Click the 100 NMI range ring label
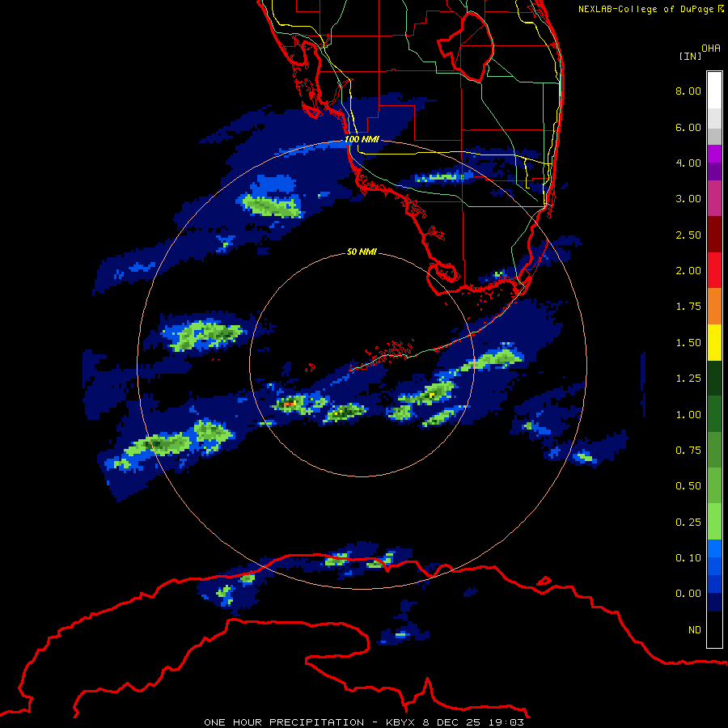728x728 pixels. tap(362, 139)
